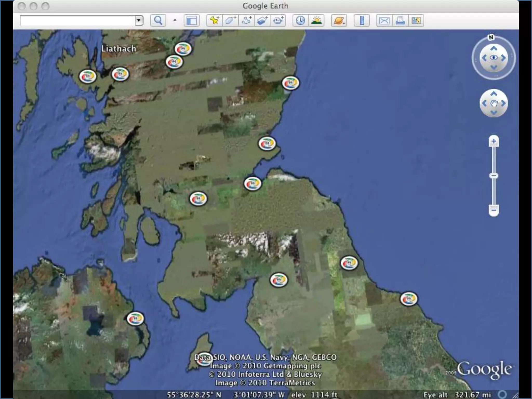Select the add polygon tool
This screenshot has height=399, width=532.
(x=230, y=20)
